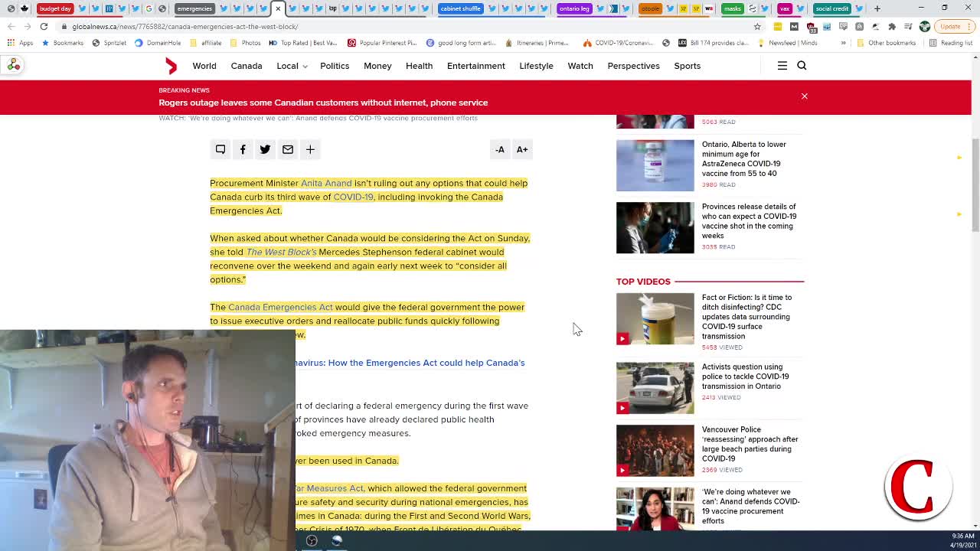Share article on Facebook
Viewport: 980px width, 551px height.
243,149
